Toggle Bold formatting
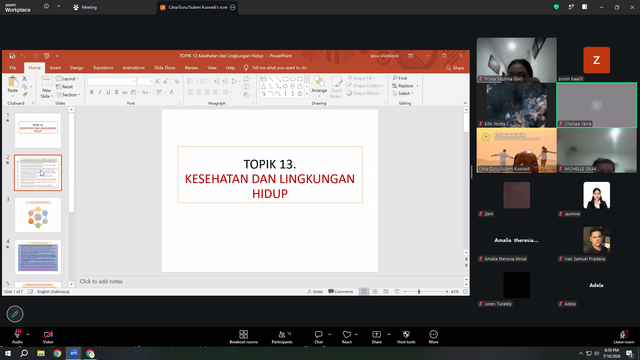Image resolution: width=640 pixels, height=360 pixels. click(91, 92)
